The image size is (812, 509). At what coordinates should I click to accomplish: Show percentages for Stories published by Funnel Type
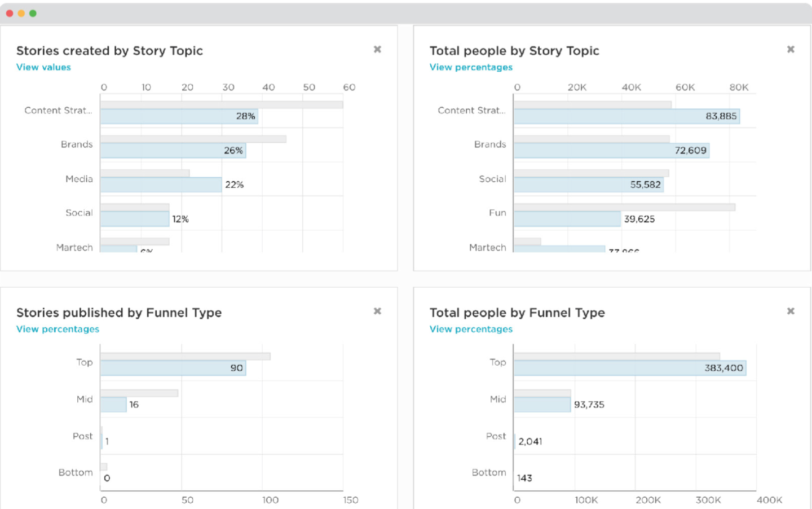(x=57, y=329)
